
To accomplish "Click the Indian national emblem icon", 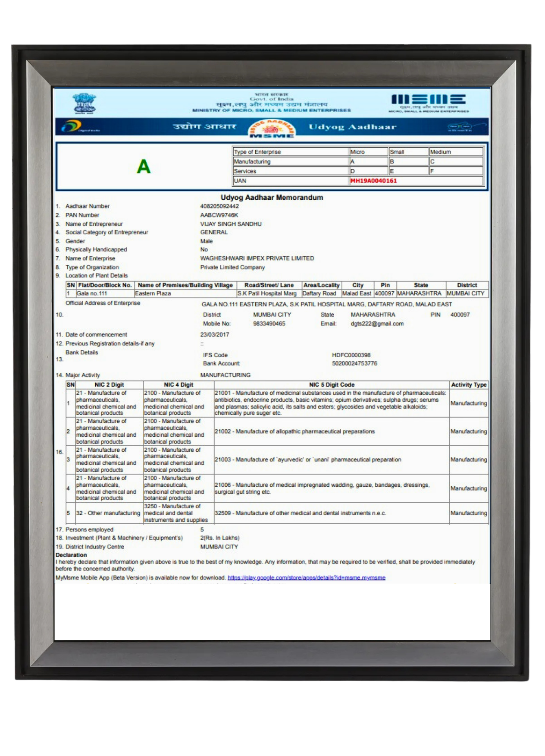I will pos(84,103).
